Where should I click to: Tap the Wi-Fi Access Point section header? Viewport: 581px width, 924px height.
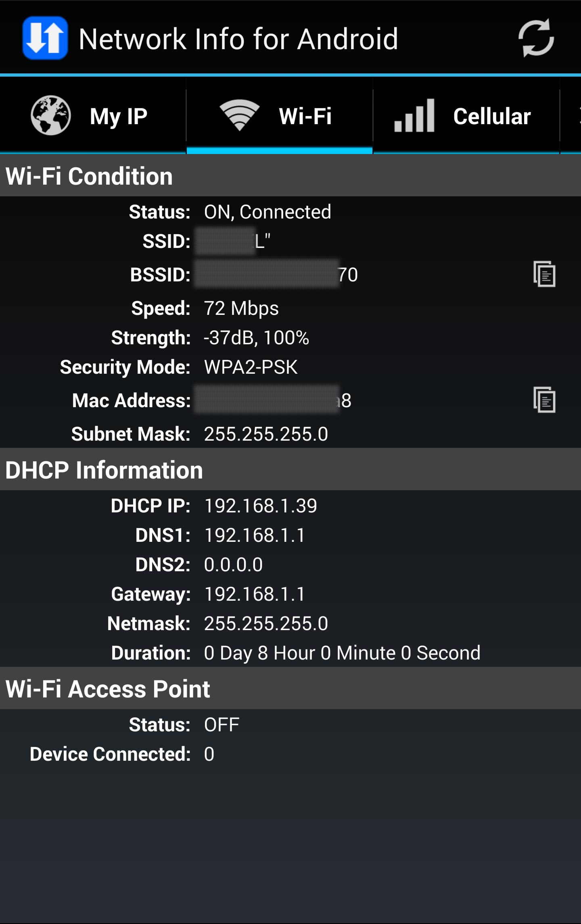[108, 689]
